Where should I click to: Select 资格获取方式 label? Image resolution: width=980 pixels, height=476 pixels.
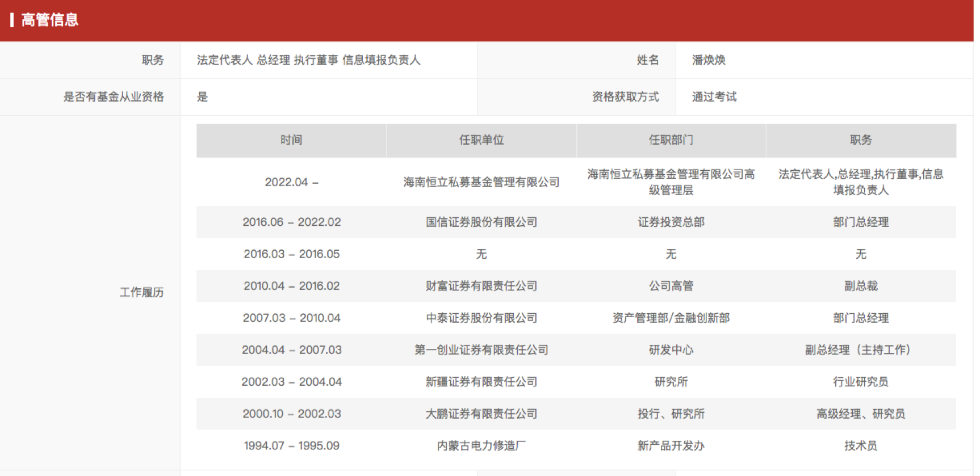pyautogui.click(x=626, y=96)
